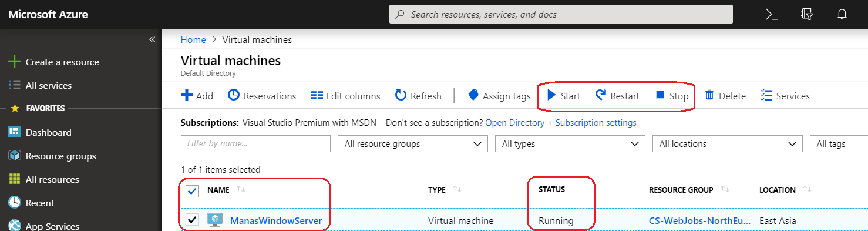Open the All types dropdown

tap(570, 143)
